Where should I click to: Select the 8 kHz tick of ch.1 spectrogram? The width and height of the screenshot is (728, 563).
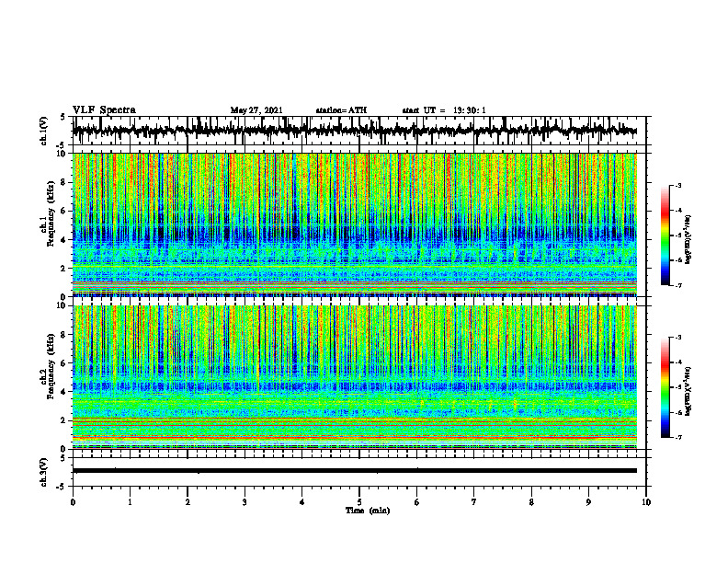click(63, 182)
